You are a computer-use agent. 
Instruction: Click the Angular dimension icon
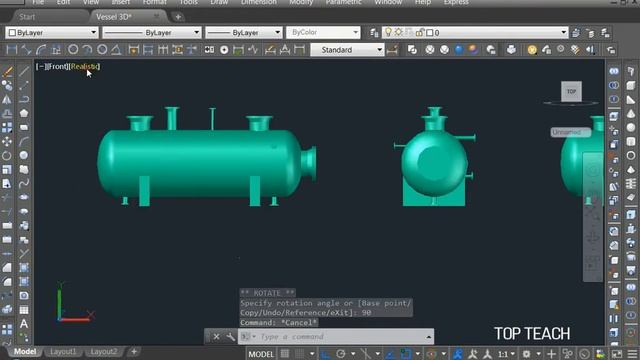(x=116, y=50)
